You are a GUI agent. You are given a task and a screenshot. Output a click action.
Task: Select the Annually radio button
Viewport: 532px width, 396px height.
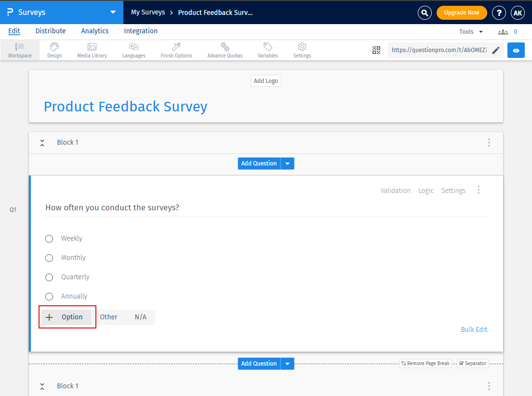(x=49, y=296)
